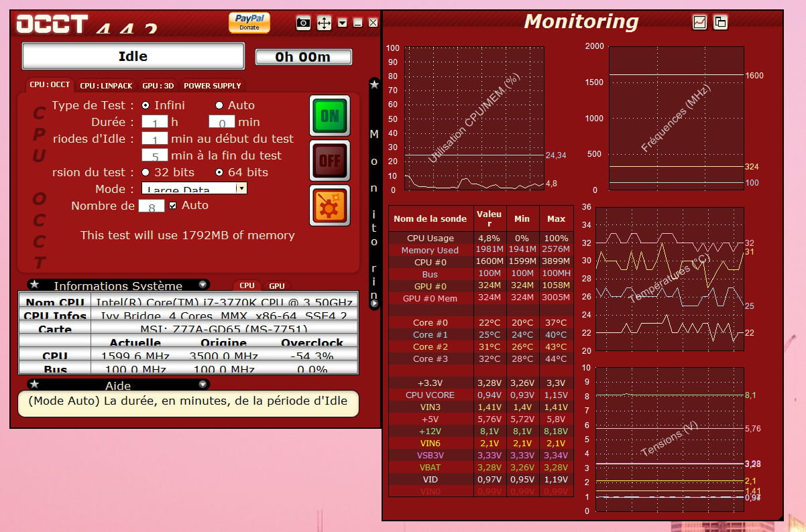Select the CPU Usage sensor row

481,238
